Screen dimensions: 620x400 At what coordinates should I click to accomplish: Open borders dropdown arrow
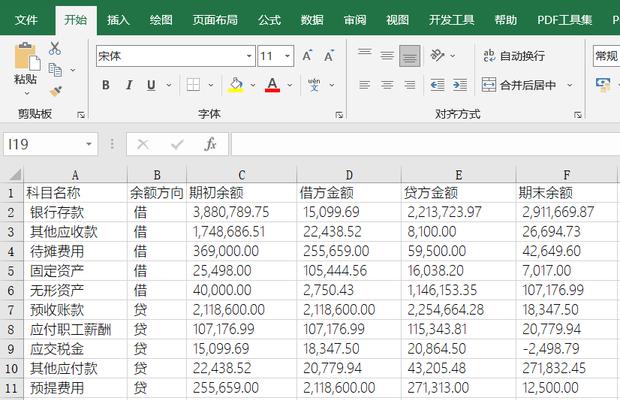click(x=211, y=85)
